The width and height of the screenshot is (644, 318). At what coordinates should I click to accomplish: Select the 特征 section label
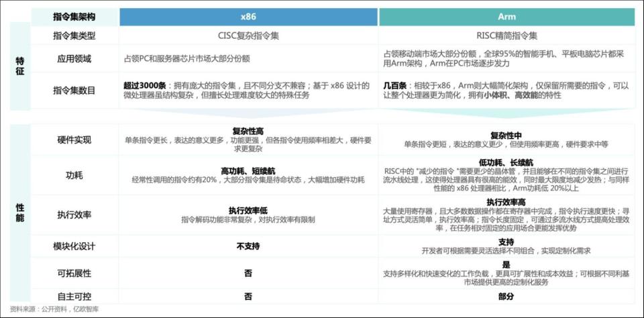coord(19,66)
